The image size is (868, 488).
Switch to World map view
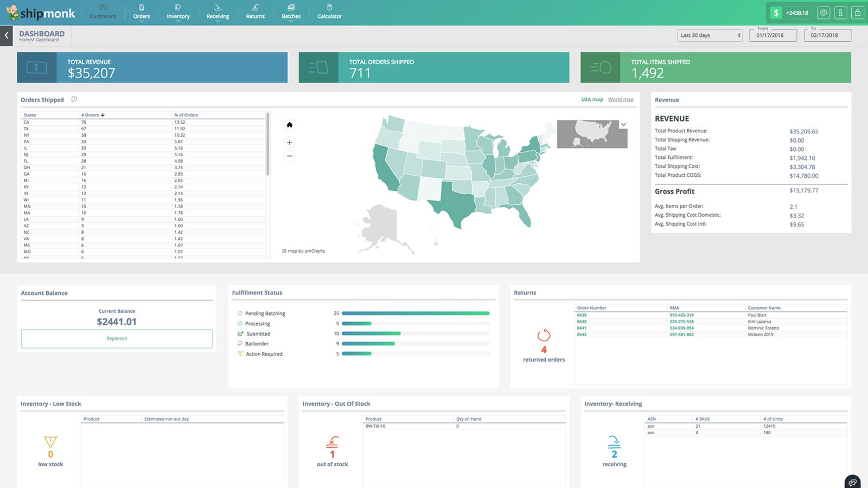[621, 100]
